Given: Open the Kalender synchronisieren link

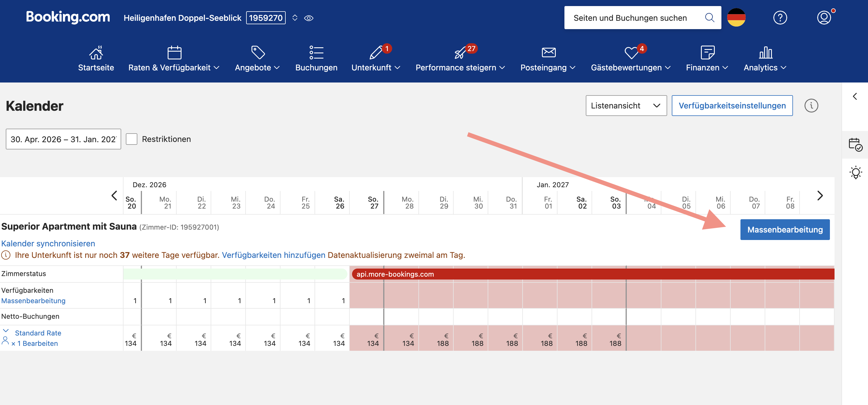Looking at the screenshot, I should pos(48,243).
